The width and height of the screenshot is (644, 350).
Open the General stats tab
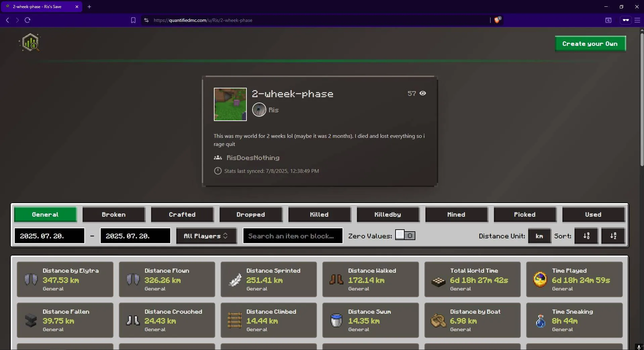pyautogui.click(x=45, y=215)
